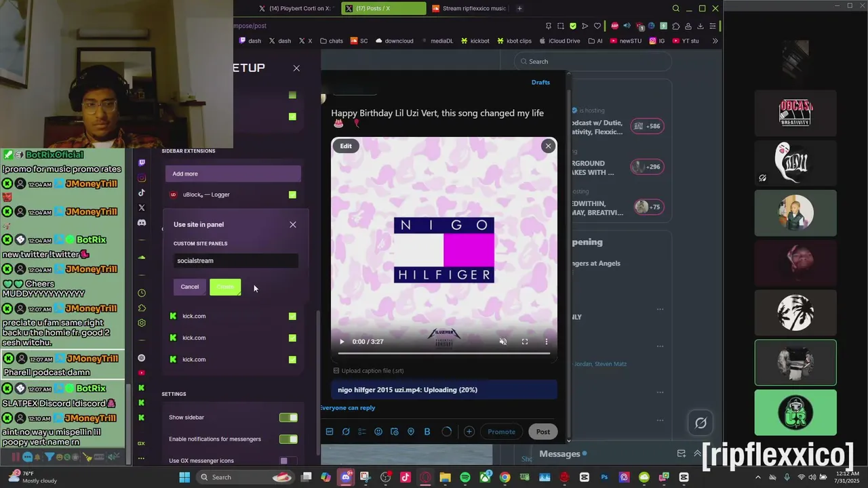Viewport: 868px width, 488px height.
Task: Open the X panel in the sidebar
Action: [142, 207]
